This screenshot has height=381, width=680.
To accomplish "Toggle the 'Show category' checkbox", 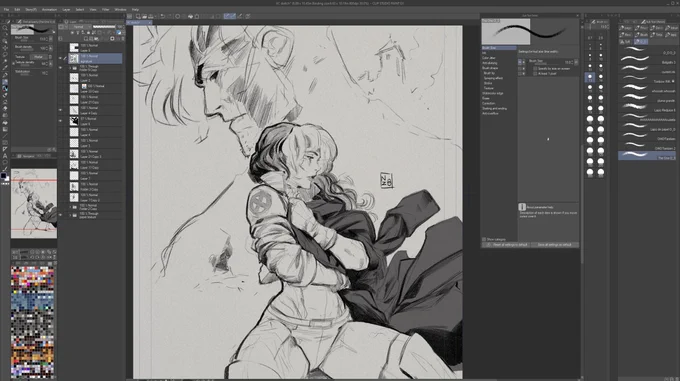I will coord(484,239).
